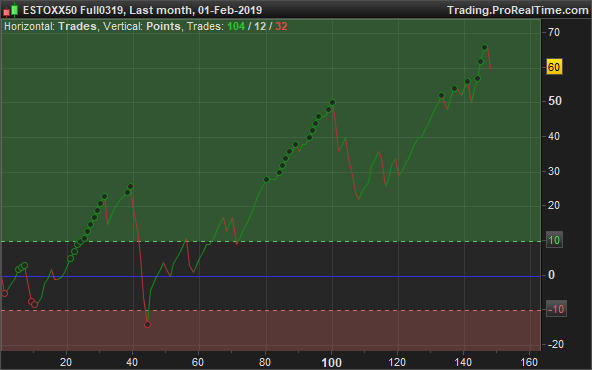Select the lowest red trade marker below -10

(x=148, y=325)
